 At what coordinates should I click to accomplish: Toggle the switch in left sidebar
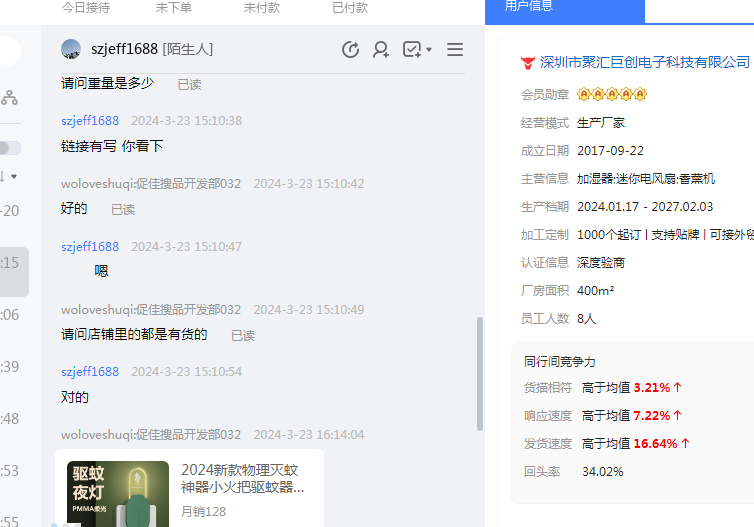[x=9, y=148]
